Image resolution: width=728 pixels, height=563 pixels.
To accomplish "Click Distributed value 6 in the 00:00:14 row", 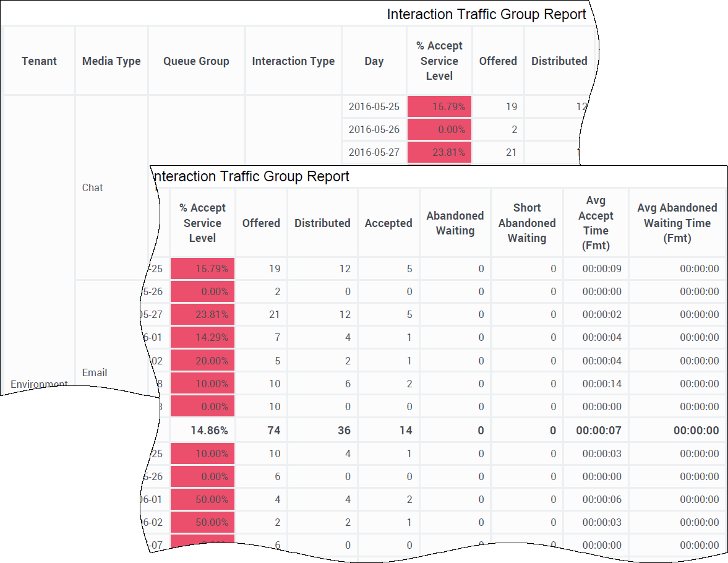I will (322, 384).
